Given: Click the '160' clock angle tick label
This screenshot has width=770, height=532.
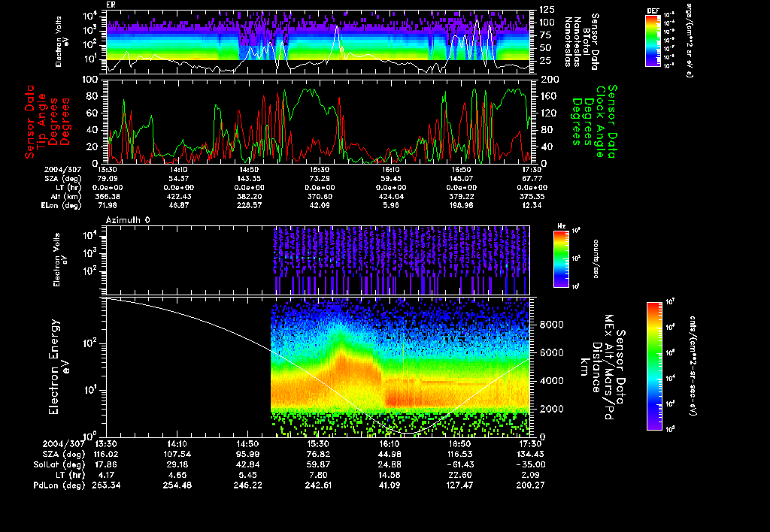Looking at the screenshot, I should coord(548,96).
